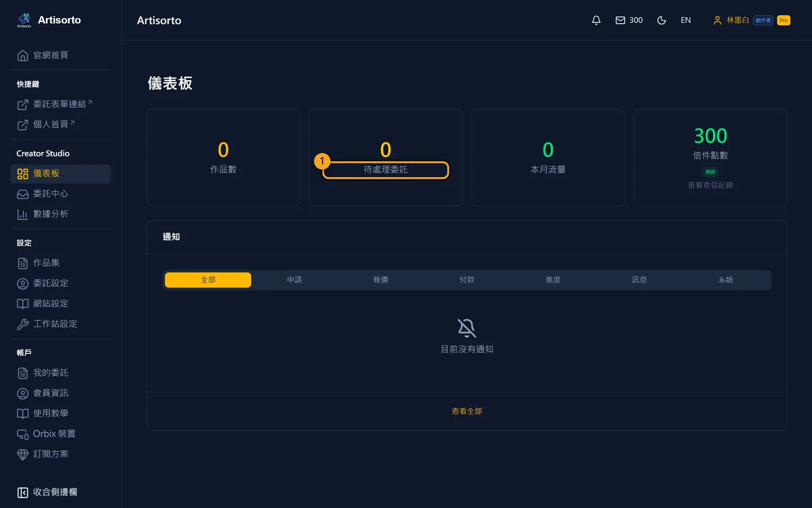This screenshot has width=812, height=508.
Task: Toggle dark mode moon icon
Action: point(661,20)
